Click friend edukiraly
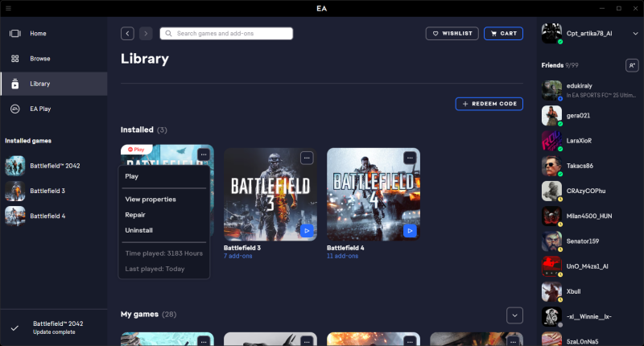 [x=590, y=90]
